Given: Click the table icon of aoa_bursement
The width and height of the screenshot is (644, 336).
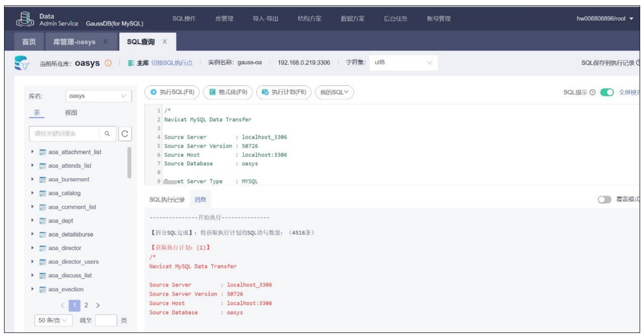Looking at the screenshot, I should coord(43,179).
